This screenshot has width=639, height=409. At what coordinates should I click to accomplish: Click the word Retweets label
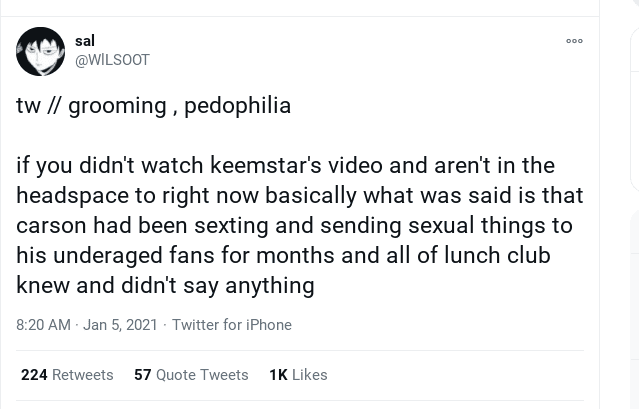point(83,375)
